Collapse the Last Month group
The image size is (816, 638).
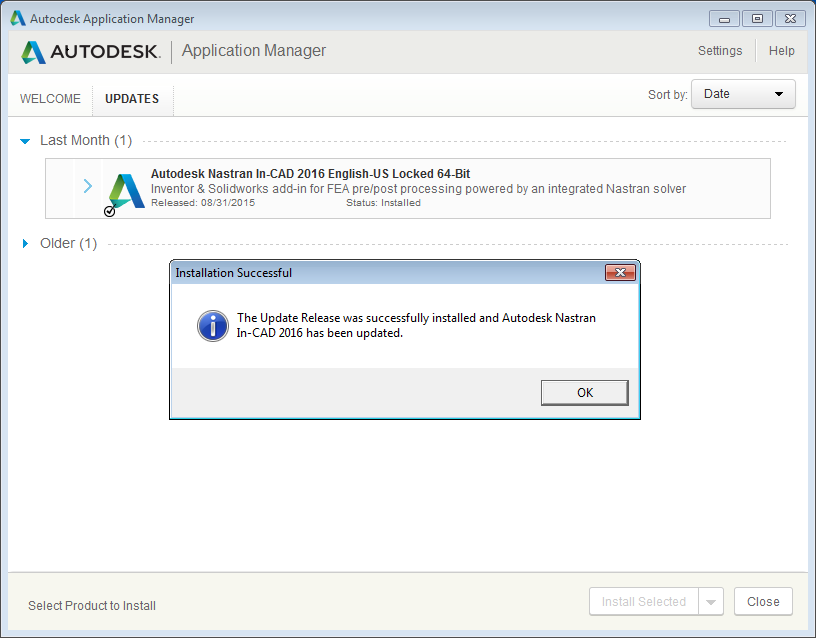point(24,141)
